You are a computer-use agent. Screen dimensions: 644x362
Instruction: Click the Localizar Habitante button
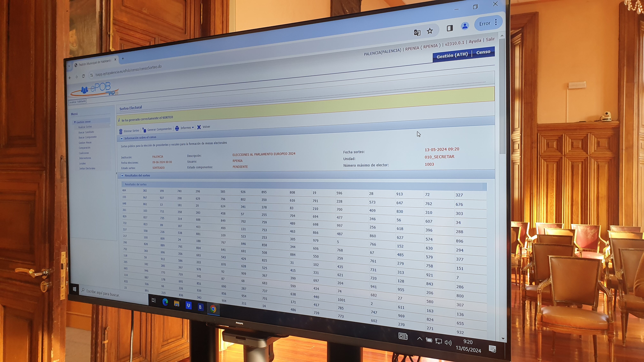77,102
